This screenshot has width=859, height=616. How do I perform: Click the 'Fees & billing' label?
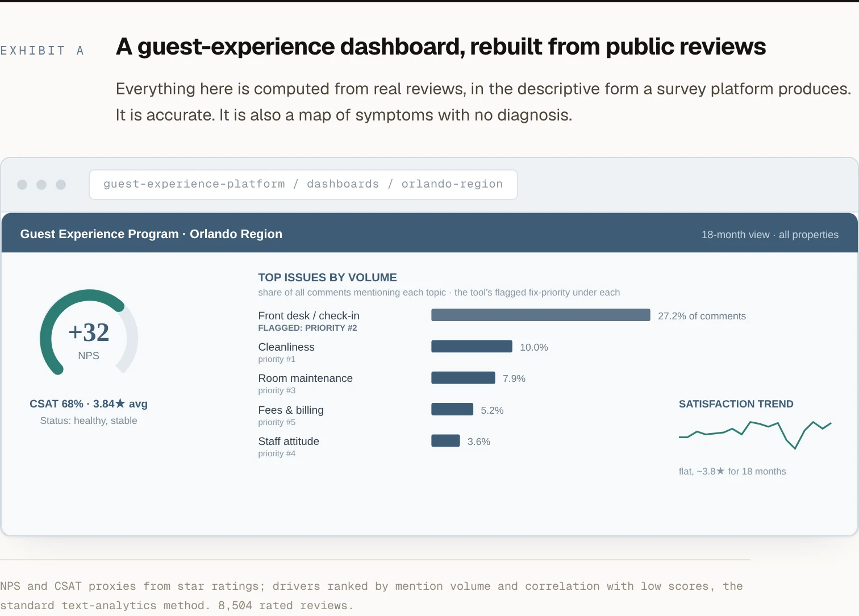[290, 410]
